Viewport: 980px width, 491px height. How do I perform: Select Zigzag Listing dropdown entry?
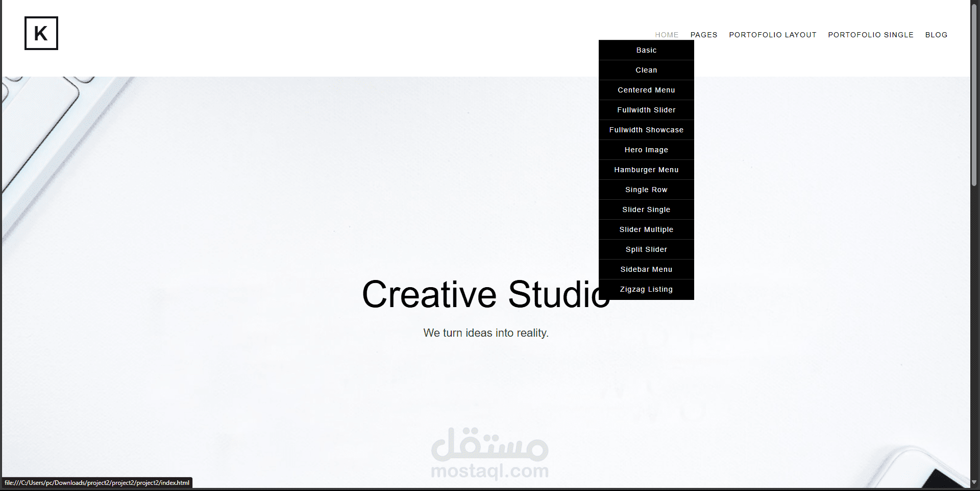point(646,289)
